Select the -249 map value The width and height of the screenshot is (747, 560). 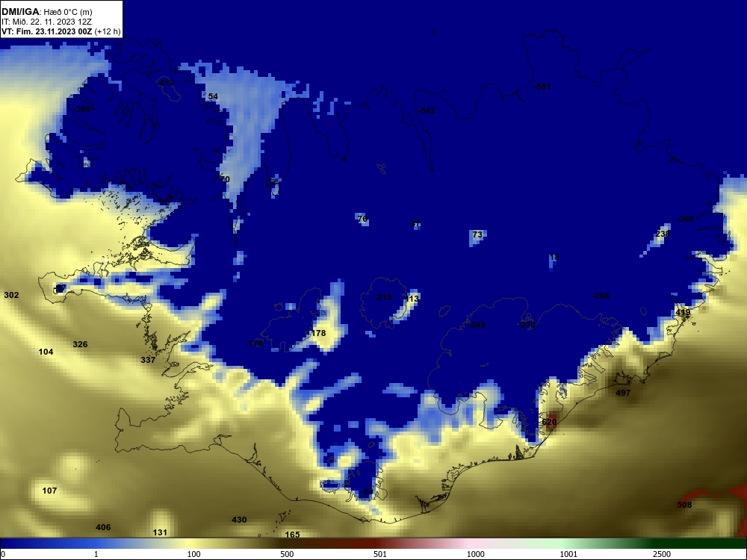point(477,325)
